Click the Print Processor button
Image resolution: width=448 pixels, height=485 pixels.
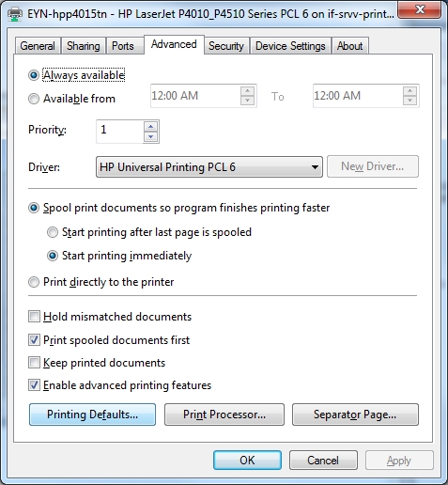224,415
